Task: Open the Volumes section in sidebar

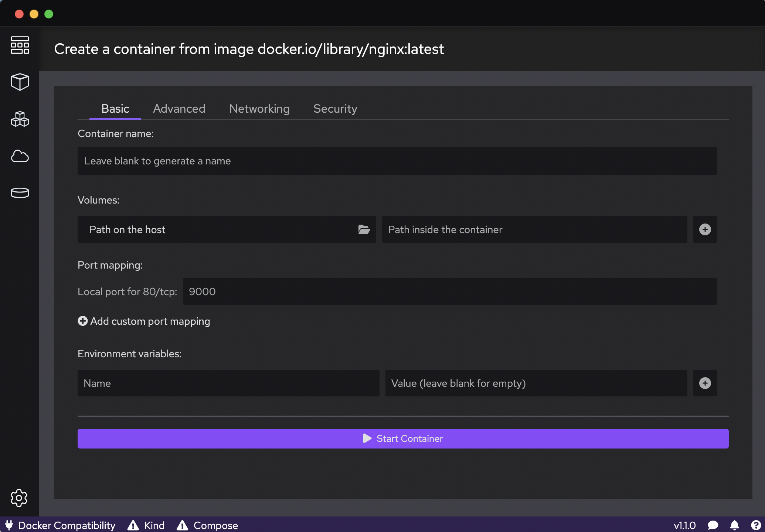Action: 20,192
